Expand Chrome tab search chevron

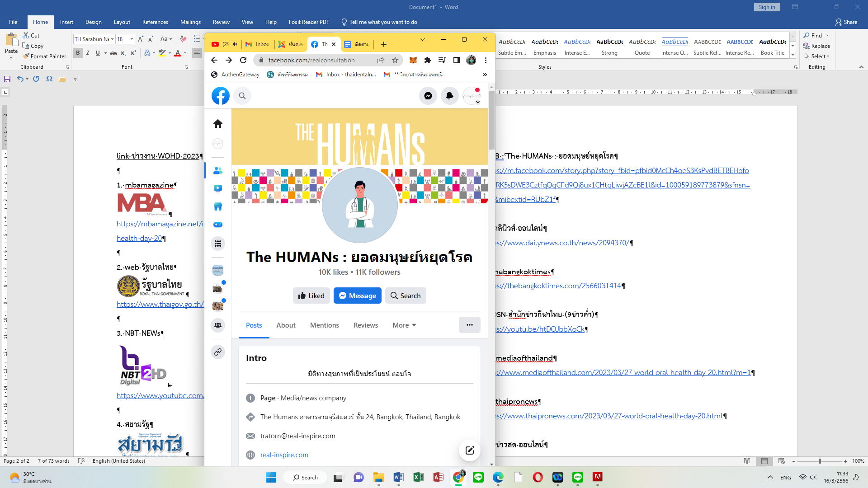coord(423,39)
